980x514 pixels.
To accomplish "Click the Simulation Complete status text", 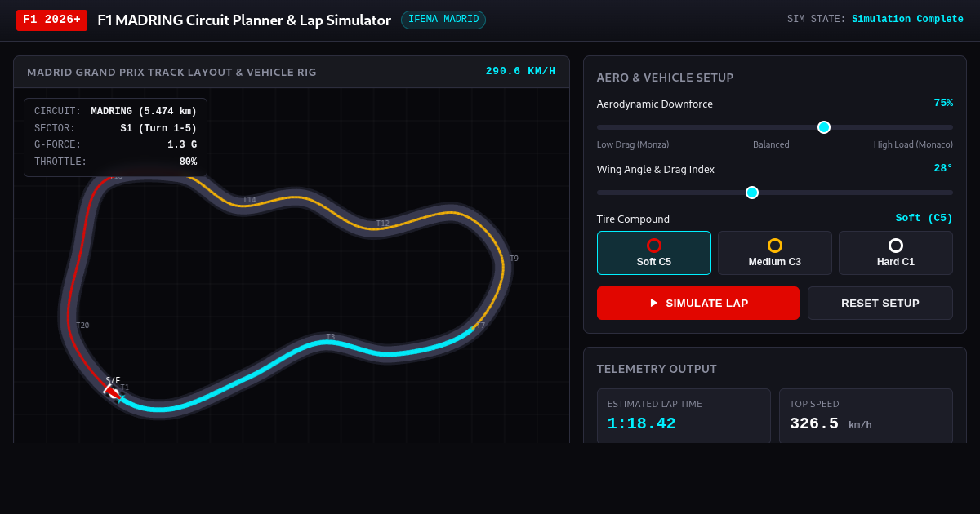I will coord(907,20).
